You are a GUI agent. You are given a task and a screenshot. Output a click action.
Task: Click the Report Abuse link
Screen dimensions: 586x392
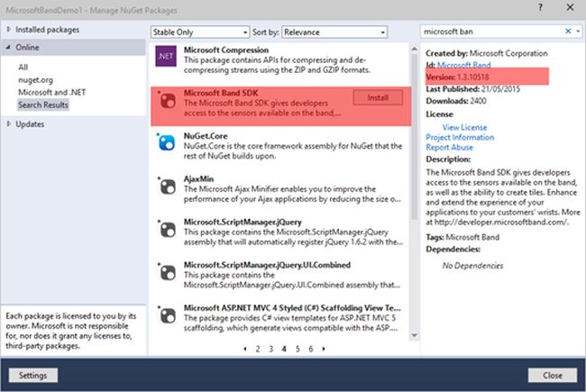450,147
